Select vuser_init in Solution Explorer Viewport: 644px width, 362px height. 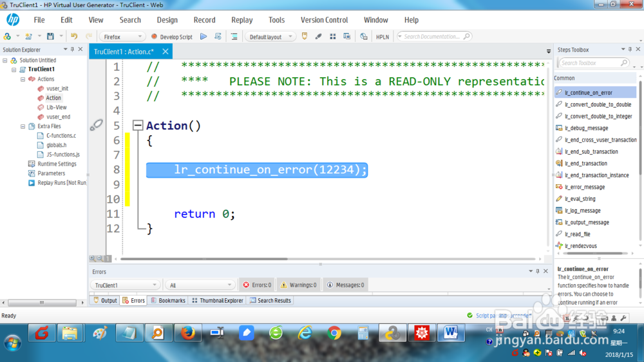tap(57, 88)
